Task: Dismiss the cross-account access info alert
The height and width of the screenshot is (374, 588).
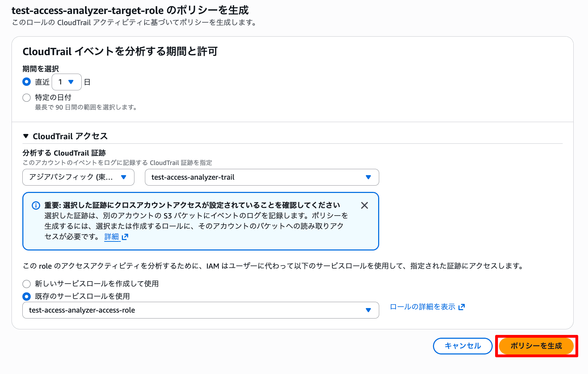Action: pyautogui.click(x=365, y=205)
